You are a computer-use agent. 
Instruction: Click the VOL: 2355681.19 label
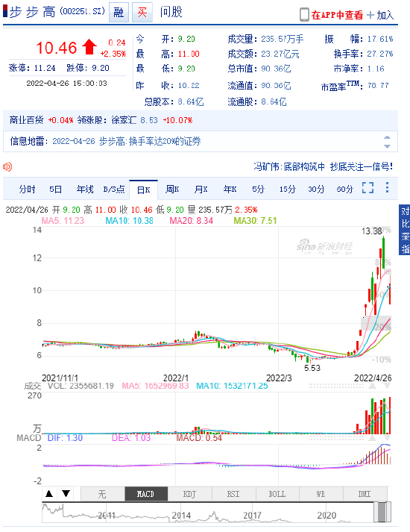click(81, 386)
